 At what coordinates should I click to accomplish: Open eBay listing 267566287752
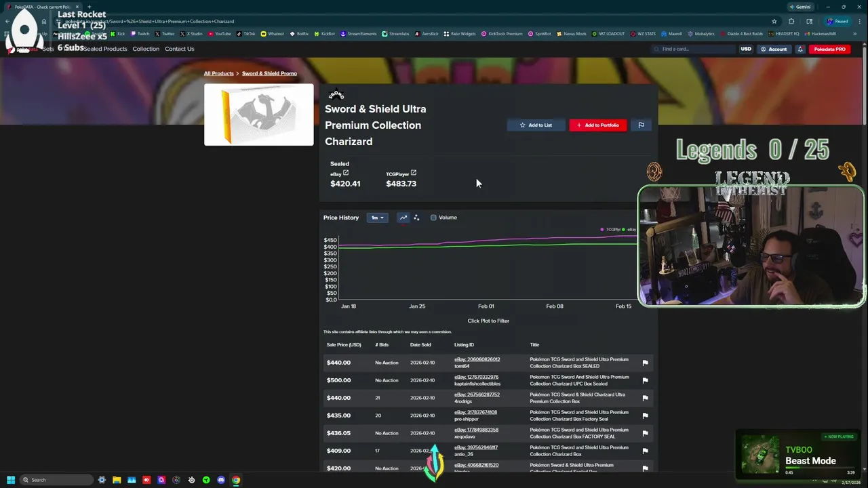pyautogui.click(x=477, y=394)
